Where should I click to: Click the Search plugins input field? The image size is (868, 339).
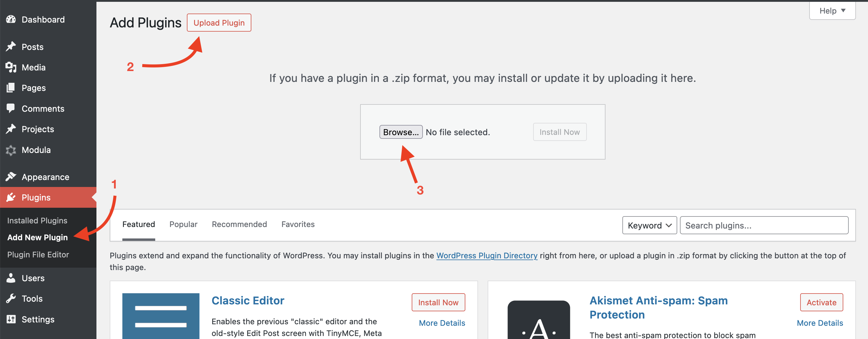[x=763, y=225]
